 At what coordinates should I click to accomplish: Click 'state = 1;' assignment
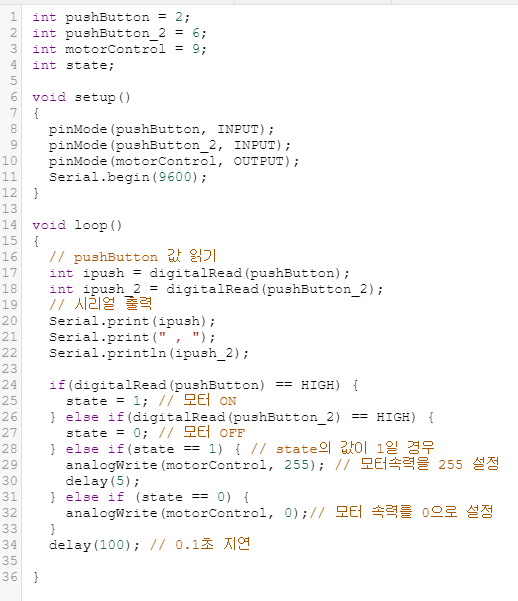coord(107,401)
